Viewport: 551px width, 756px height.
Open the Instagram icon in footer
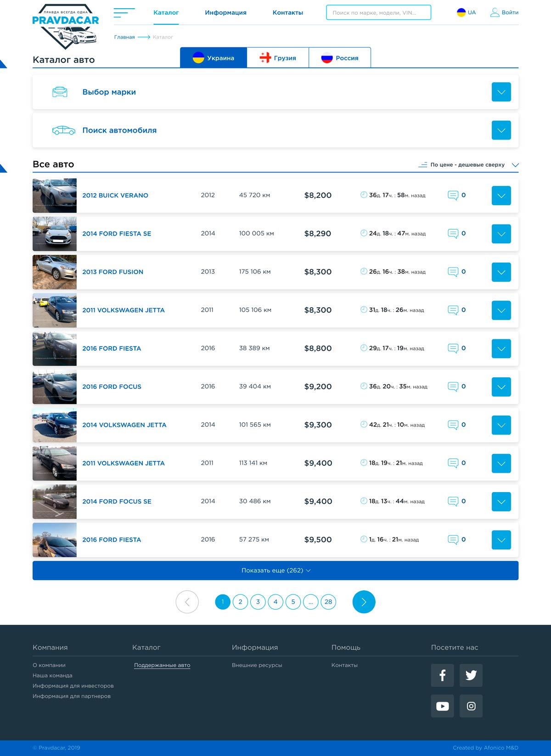click(x=471, y=706)
